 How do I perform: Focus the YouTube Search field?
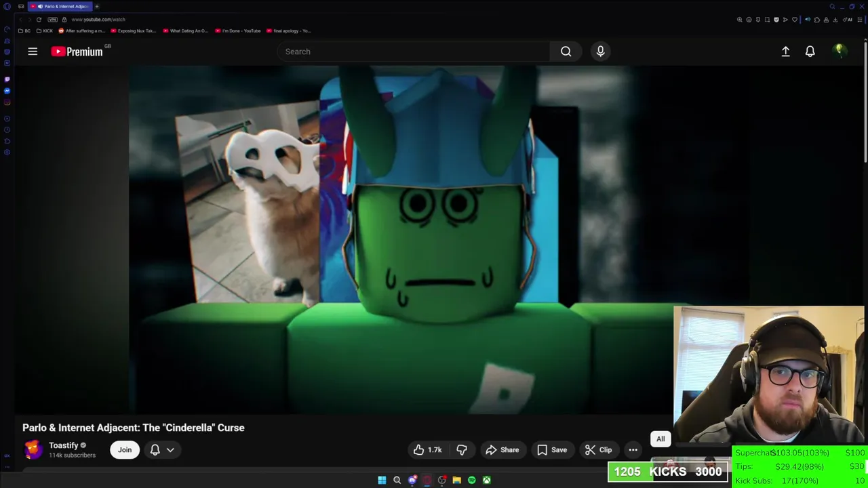pyautogui.click(x=414, y=52)
